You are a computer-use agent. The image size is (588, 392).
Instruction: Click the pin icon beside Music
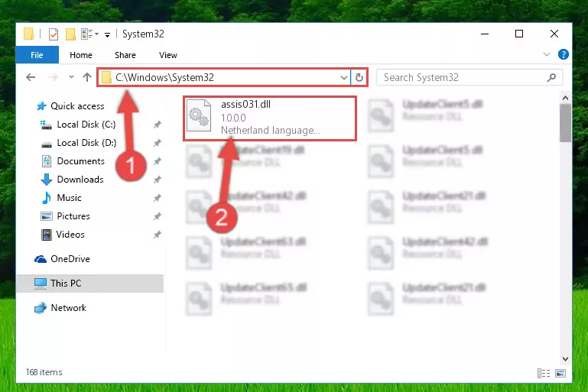pyautogui.click(x=157, y=198)
